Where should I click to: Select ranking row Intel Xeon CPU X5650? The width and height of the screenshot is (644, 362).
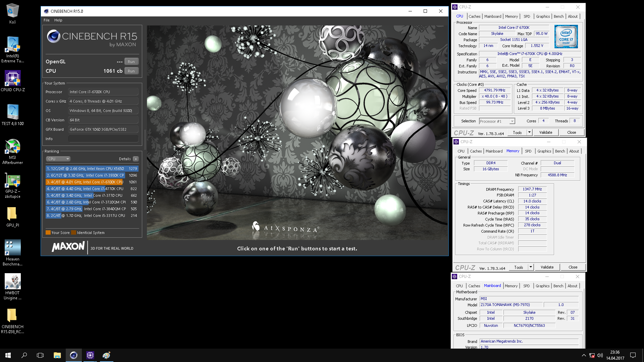click(x=92, y=169)
